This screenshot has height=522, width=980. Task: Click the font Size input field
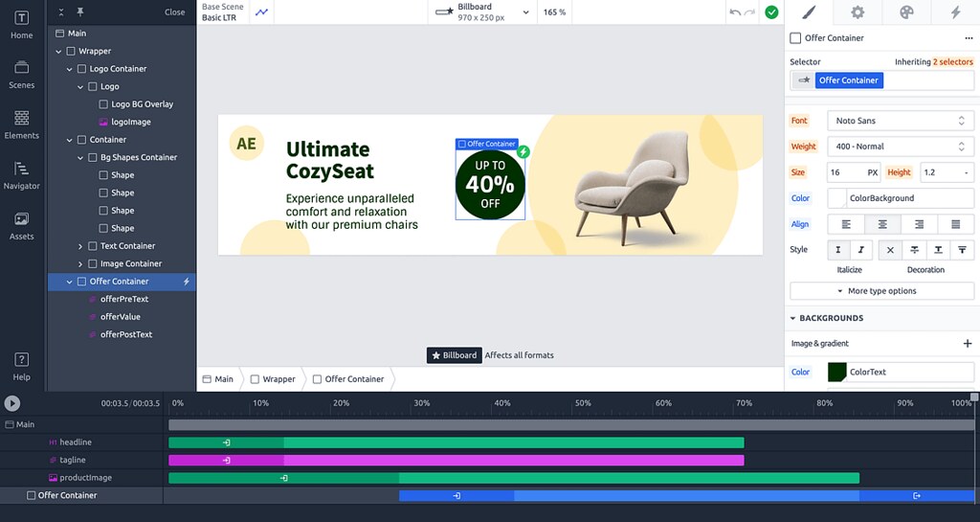coord(854,172)
